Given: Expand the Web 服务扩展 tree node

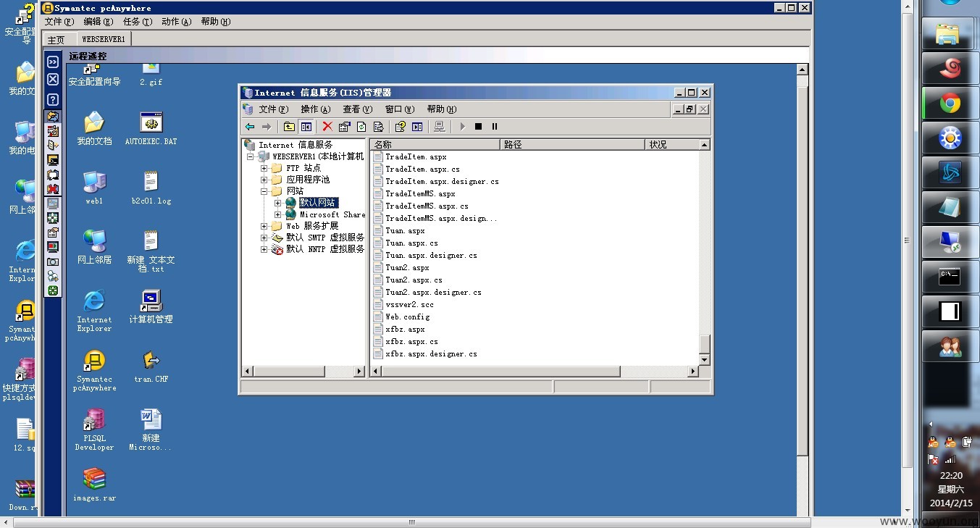Looking at the screenshot, I should point(264,226).
